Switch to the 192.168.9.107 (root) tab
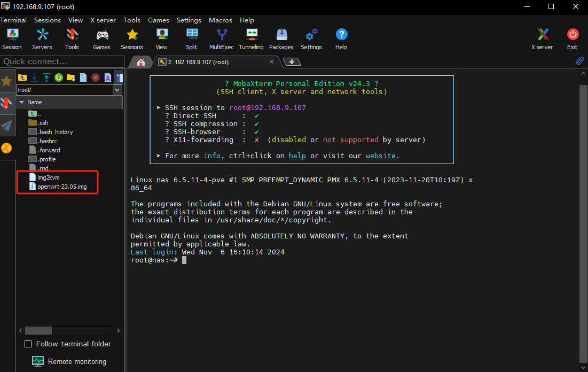This screenshot has width=588, height=372. tap(198, 62)
